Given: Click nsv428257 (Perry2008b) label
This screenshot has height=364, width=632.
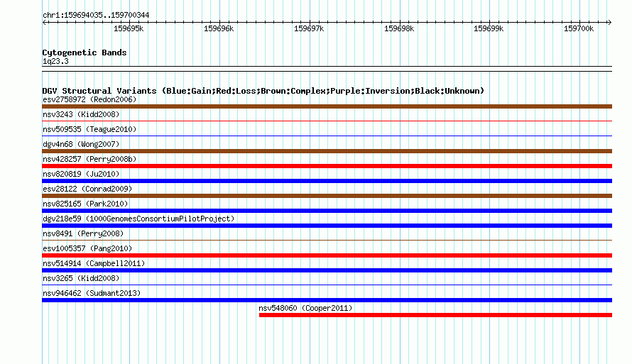Looking at the screenshot, I should click(x=89, y=159).
